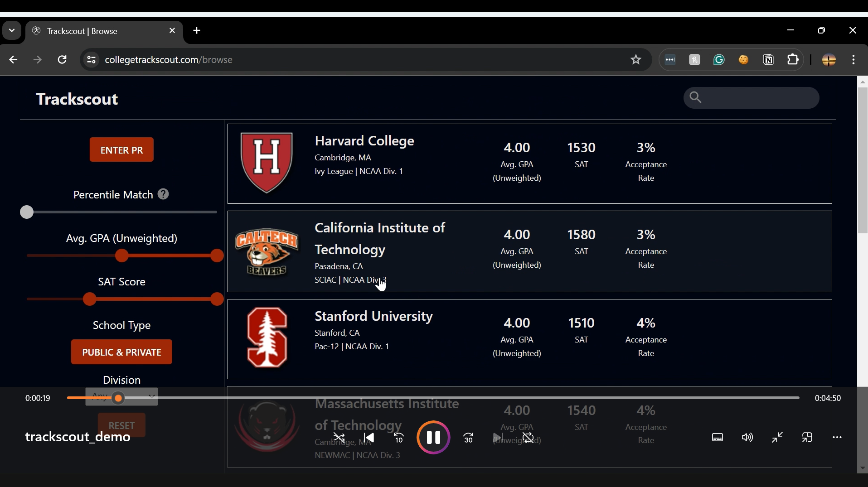The height and width of the screenshot is (487, 868).
Task: Click the Trackscout search bar
Action: tap(751, 98)
